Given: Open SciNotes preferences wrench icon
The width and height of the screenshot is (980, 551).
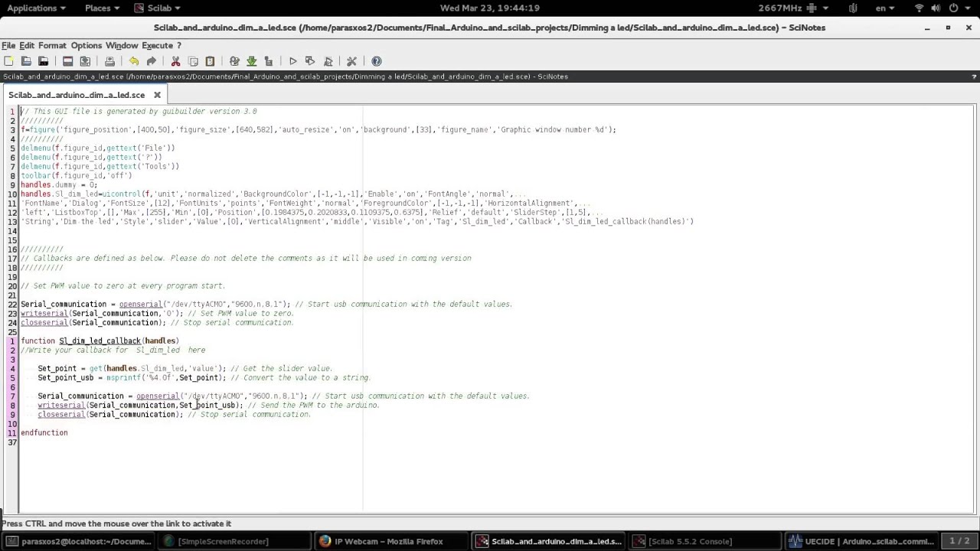Looking at the screenshot, I should click(352, 61).
